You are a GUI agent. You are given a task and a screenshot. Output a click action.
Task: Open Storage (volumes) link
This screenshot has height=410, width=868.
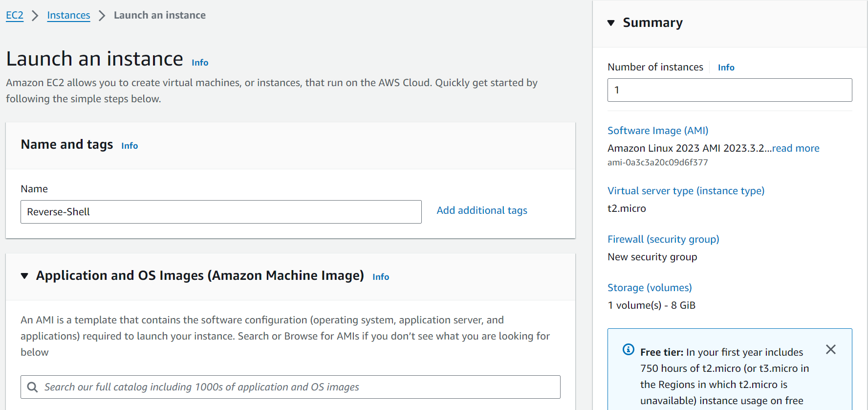click(x=650, y=288)
